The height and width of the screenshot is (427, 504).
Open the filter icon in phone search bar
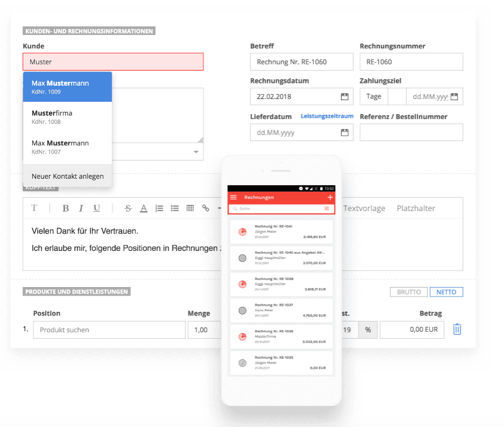click(326, 209)
